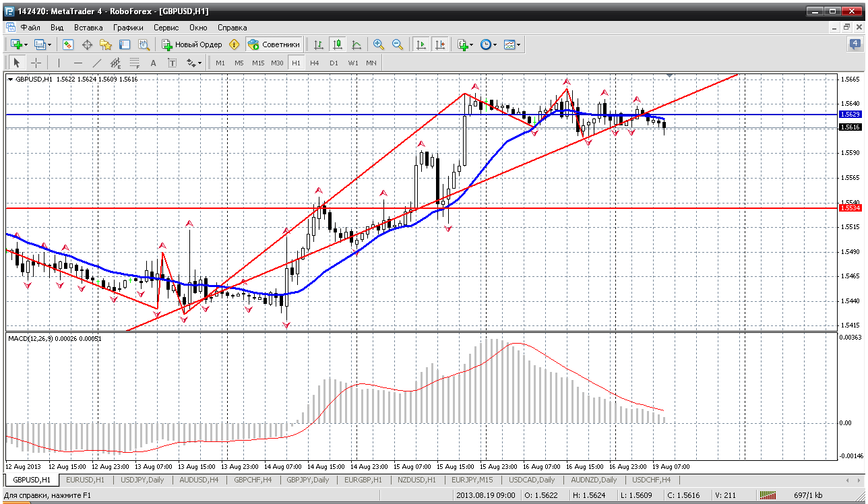
Task: Click the MACD(12,26,9) indicator label
Action: point(55,338)
